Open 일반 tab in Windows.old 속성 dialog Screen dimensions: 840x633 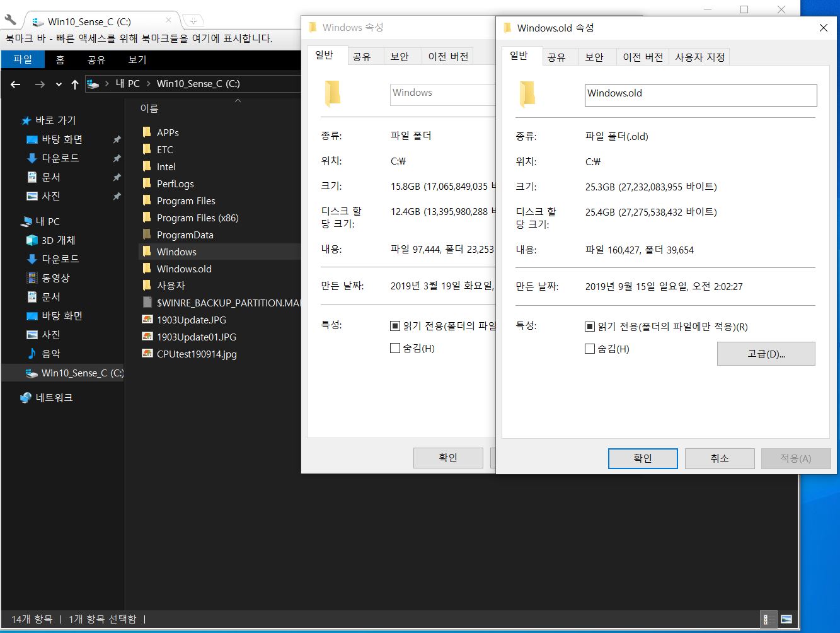(519, 56)
